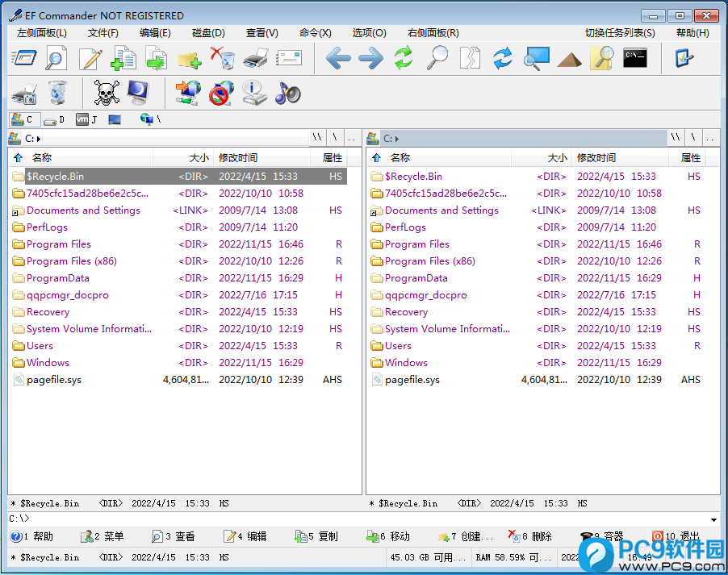This screenshot has width=728, height=575.
Task: Select Program Files (x86) in left panel
Action: (179, 261)
